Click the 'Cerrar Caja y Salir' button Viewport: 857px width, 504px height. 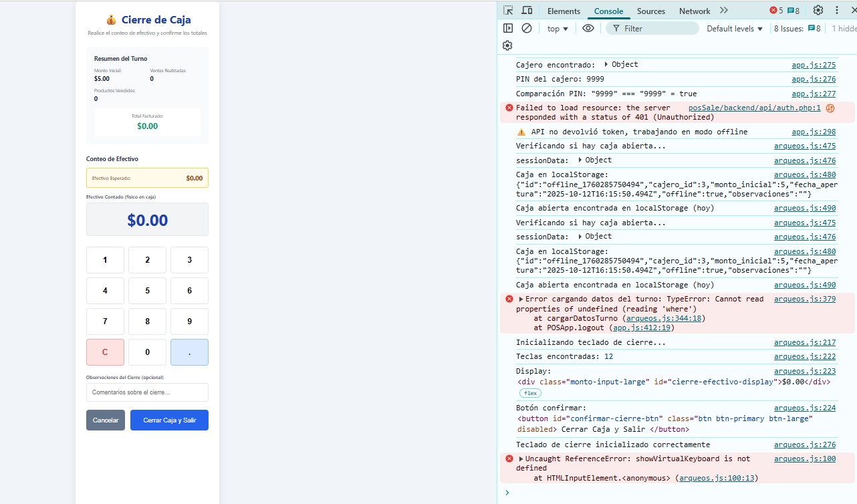[169, 420]
